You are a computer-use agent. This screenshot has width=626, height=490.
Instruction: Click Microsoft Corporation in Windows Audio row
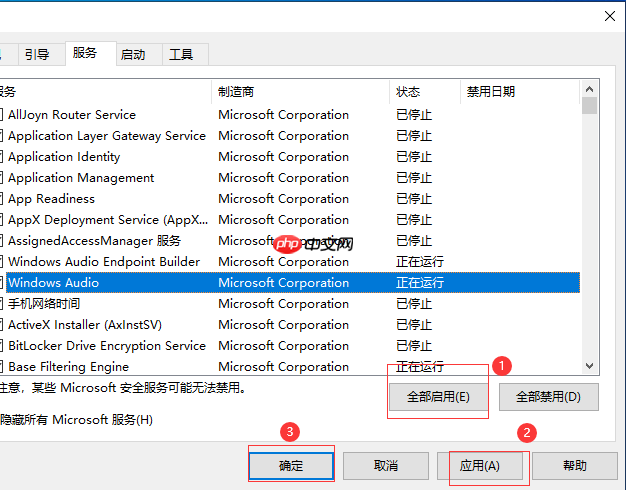click(x=283, y=283)
